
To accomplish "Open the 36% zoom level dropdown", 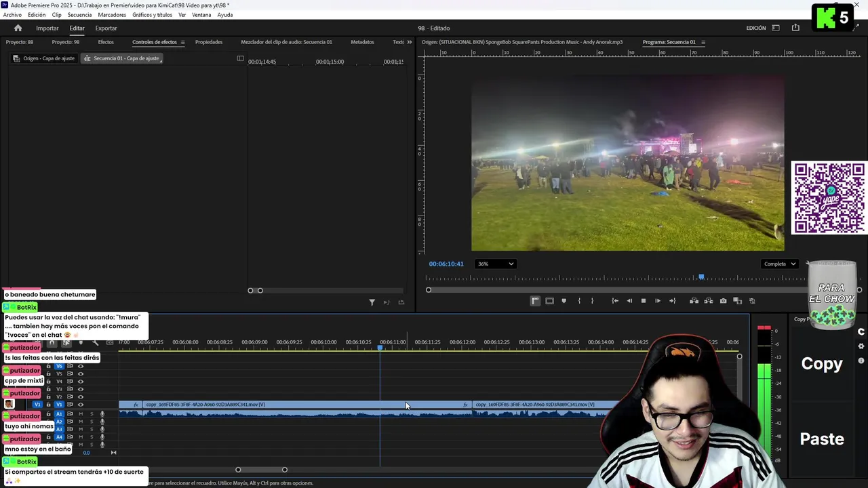I will pyautogui.click(x=495, y=264).
